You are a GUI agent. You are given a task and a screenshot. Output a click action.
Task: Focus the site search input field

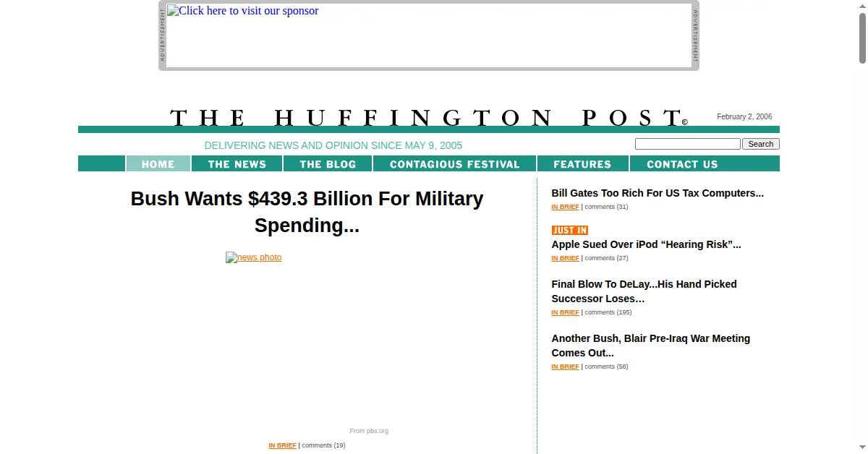pyautogui.click(x=687, y=144)
